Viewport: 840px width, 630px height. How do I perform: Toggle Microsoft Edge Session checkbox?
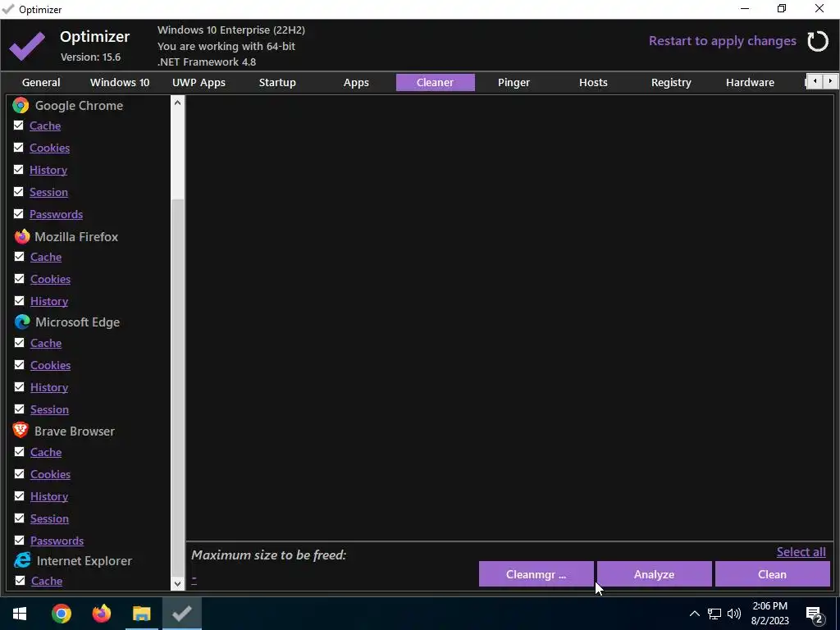click(20, 409)
